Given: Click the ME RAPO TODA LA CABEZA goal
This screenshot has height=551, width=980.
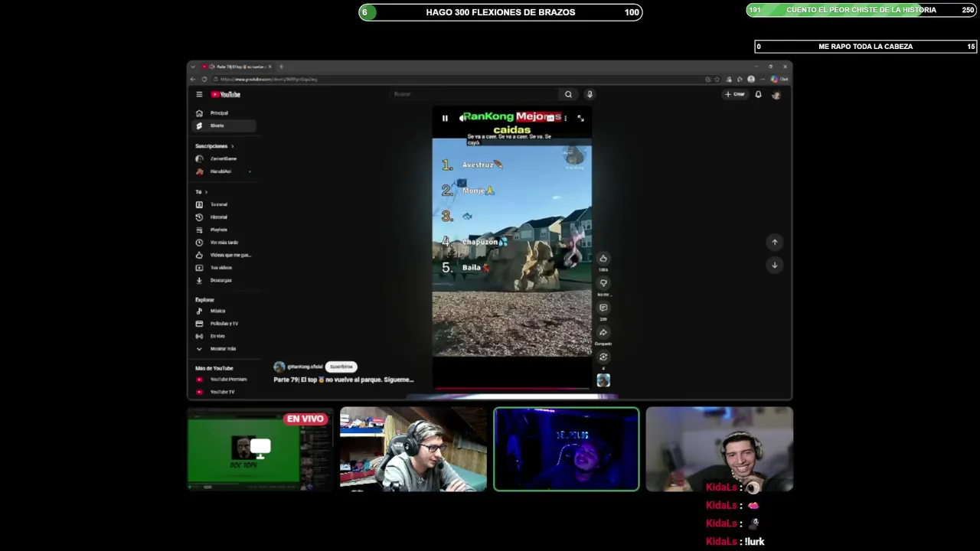Looking at the screenshot, I should 865,47.
